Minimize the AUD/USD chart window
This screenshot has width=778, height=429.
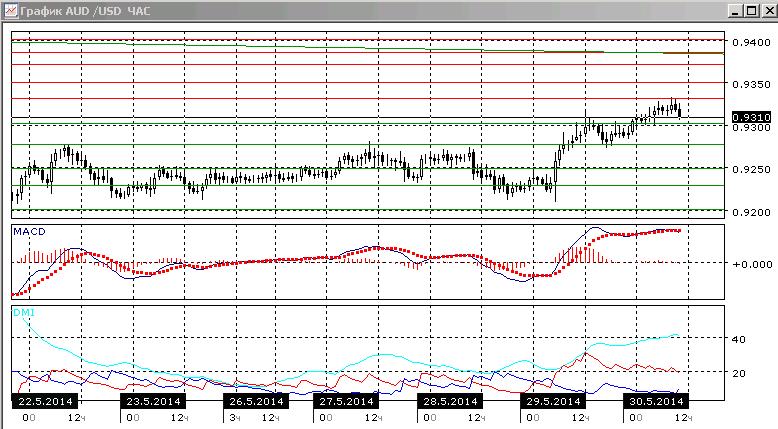[x=737, y=11]
